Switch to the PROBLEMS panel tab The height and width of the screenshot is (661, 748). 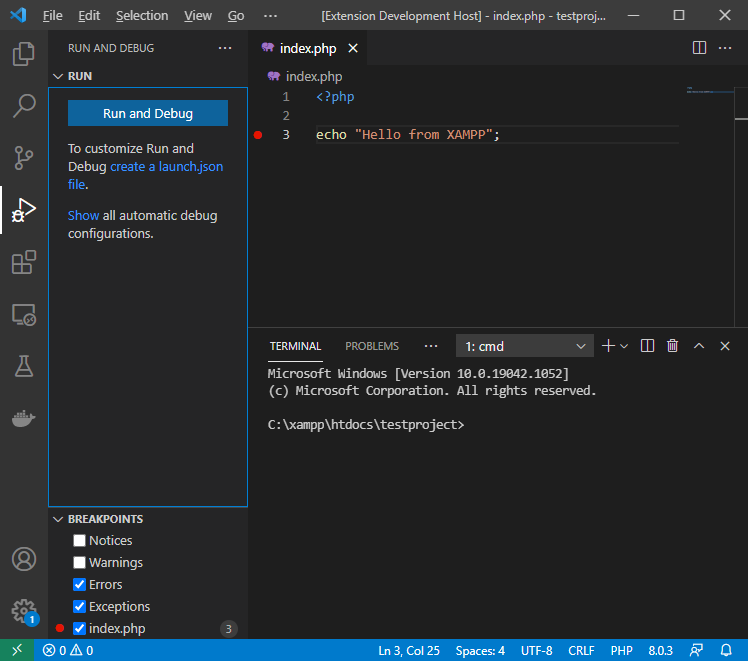tap(372, 346)
